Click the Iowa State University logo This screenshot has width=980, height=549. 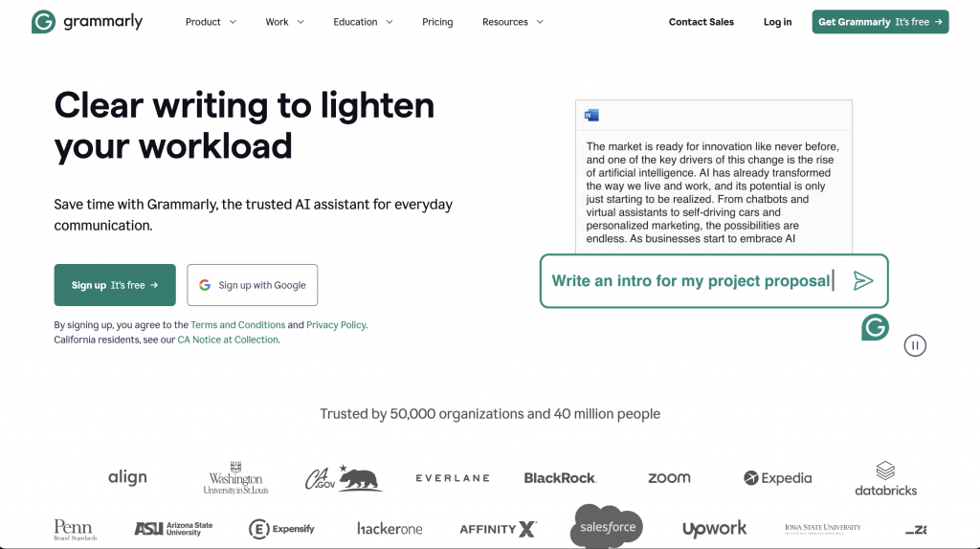(x=822, y=529)
